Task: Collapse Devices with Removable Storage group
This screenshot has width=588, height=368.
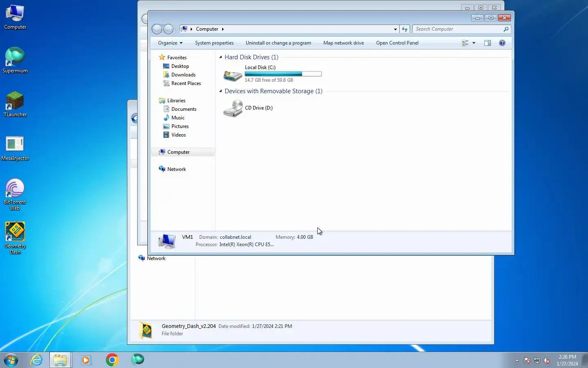Action: (221, 91)
